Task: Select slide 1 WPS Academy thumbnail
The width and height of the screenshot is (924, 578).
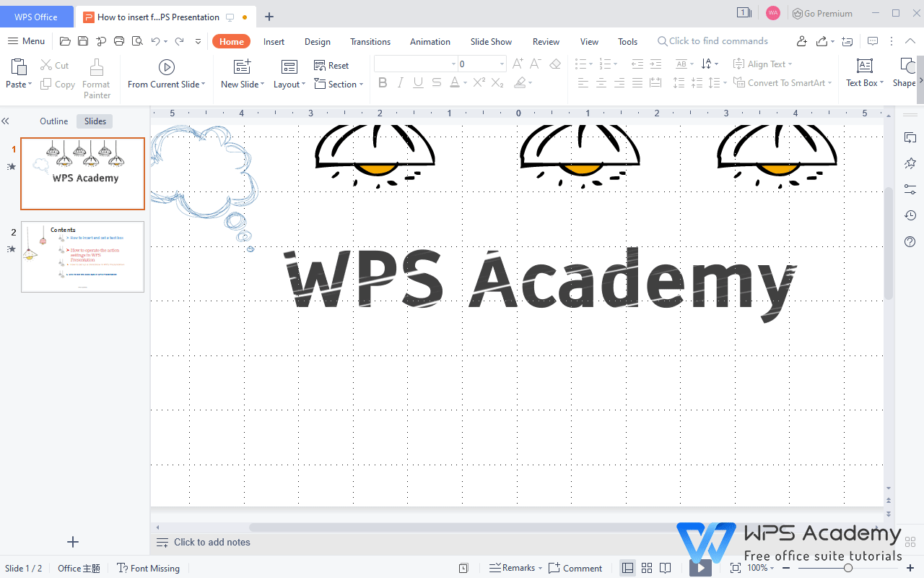Action: [83, 173]
